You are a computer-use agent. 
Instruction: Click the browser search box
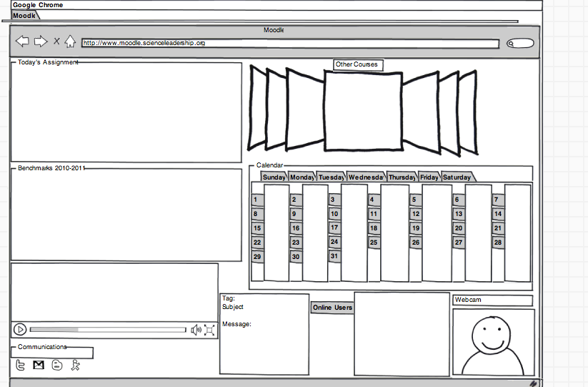coord(520,44)
